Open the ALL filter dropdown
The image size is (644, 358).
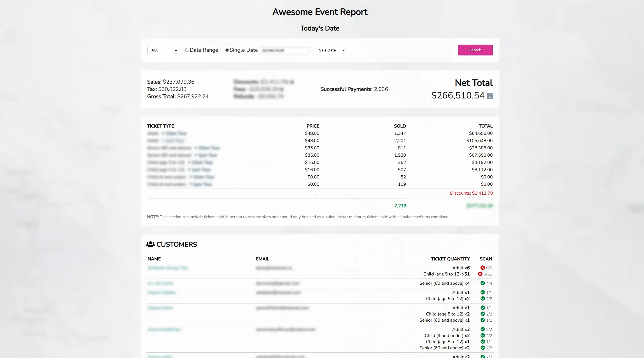163,50
